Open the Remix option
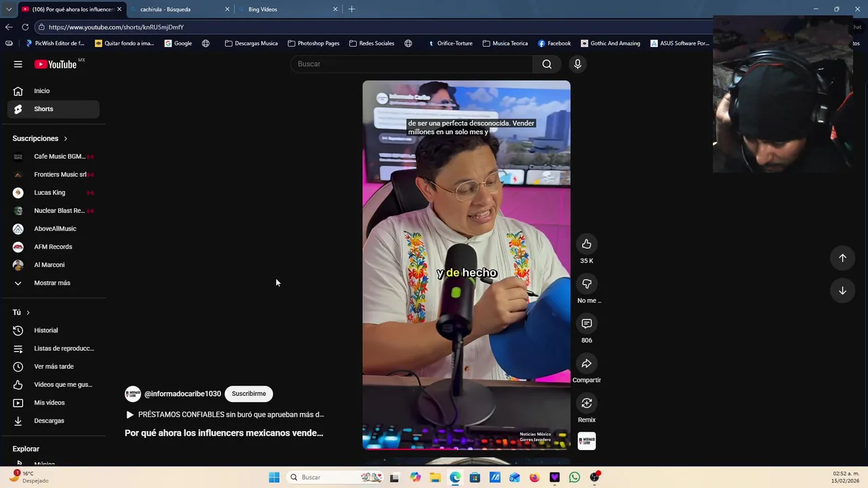This screenshot has height=488, width=868. tap(587, 403)
